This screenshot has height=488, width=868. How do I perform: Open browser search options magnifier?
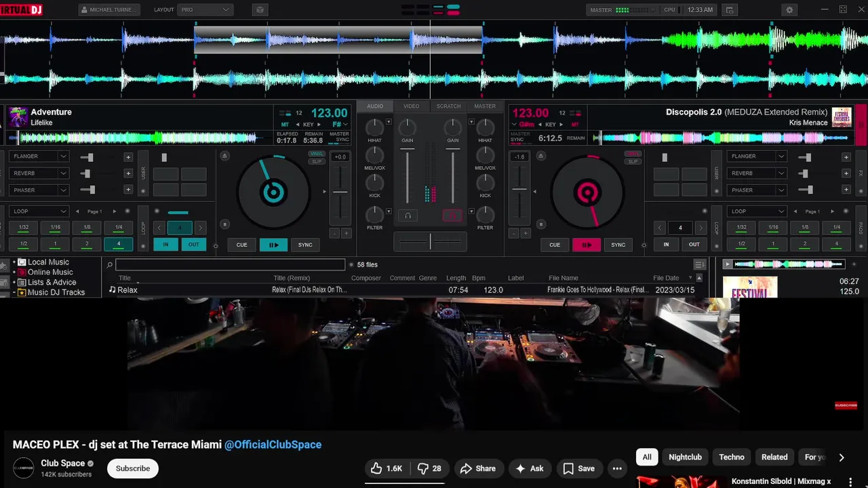[110, 265]
